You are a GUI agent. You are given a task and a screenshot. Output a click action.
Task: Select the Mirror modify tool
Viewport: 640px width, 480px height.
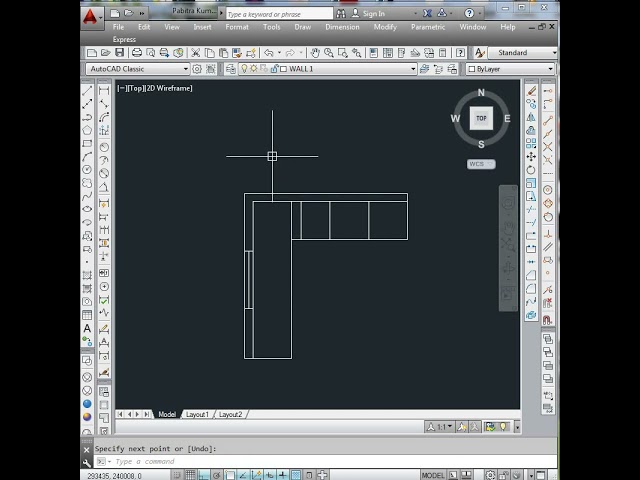click(531, 118)
